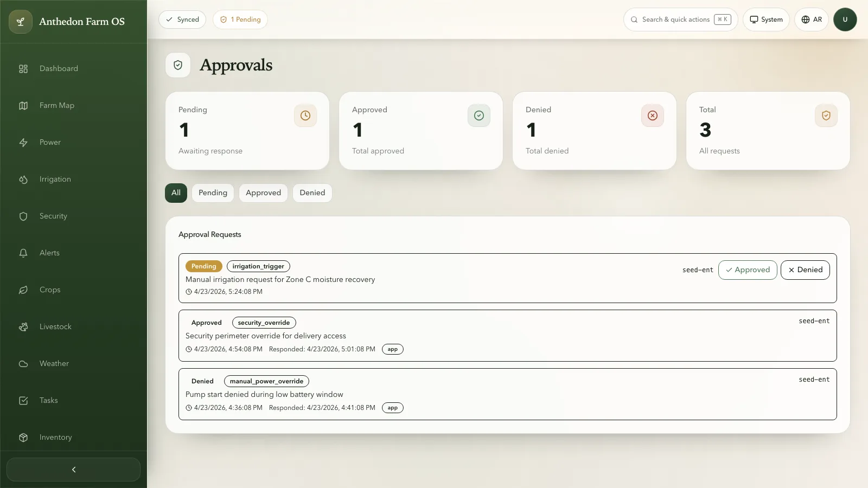Click the Pending status badge on irrigation request
Image resolution: width=868 pixels, height=488 pixels.
[x=204, y=266]
